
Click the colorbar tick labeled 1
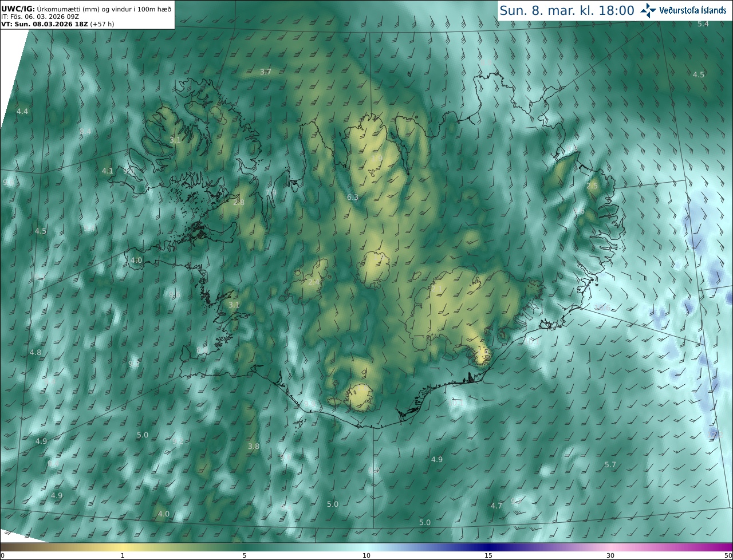pyautogui.click(x=123, y=555)
